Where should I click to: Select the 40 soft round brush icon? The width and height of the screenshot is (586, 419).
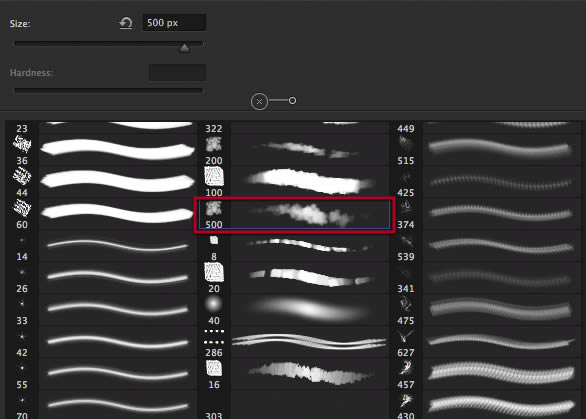[x=214, y=304]
